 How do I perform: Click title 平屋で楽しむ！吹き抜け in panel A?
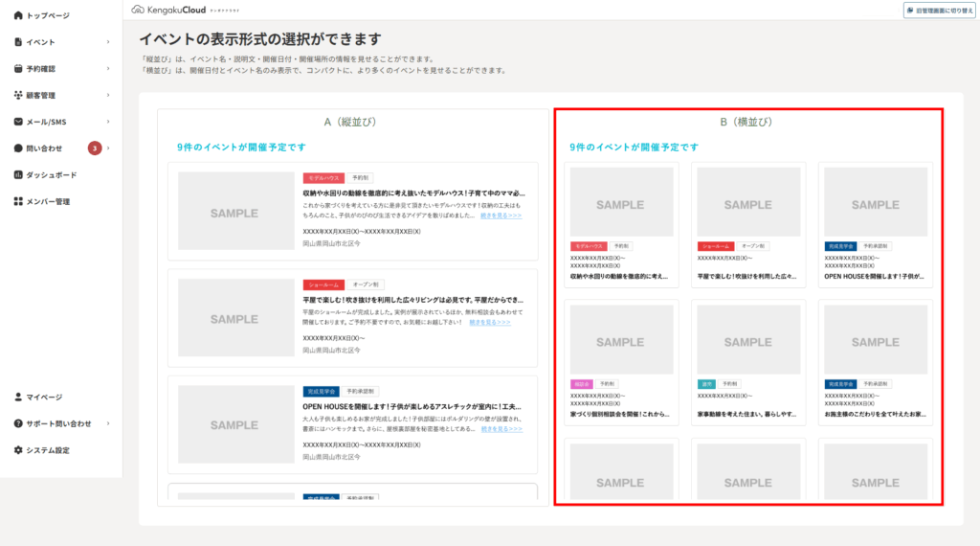pos(413,300)
